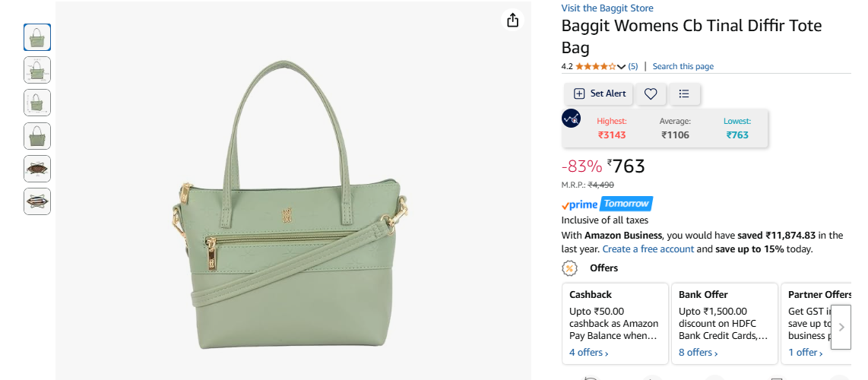Click the share icon on product image
868x380 pixels.
coord(512,20)
